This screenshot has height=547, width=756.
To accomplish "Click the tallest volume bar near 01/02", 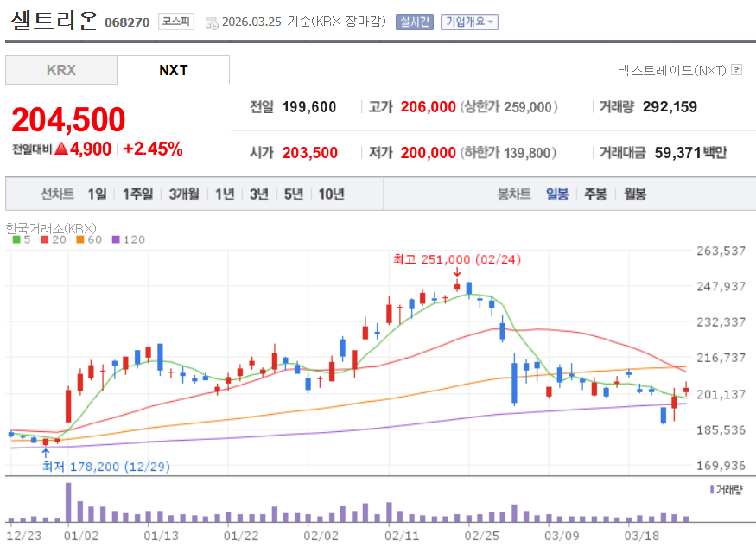I will pos(68,502).
